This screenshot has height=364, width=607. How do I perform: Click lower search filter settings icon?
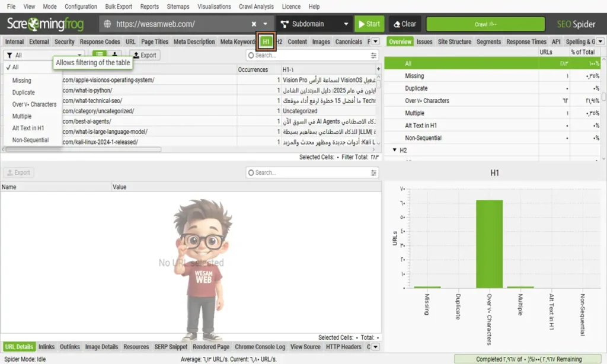pos(373,173)
